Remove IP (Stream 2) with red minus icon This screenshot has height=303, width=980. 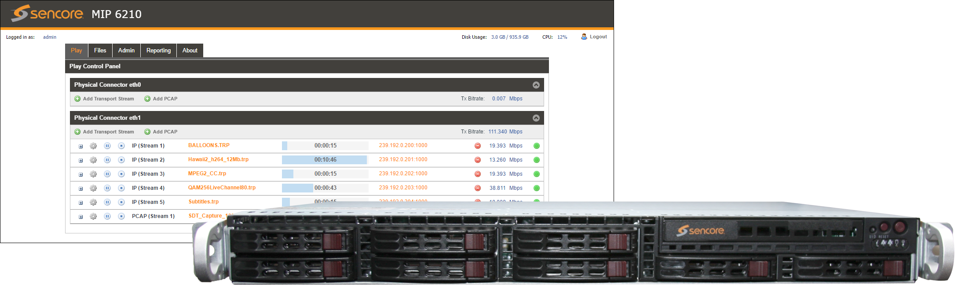coord(478,160)
